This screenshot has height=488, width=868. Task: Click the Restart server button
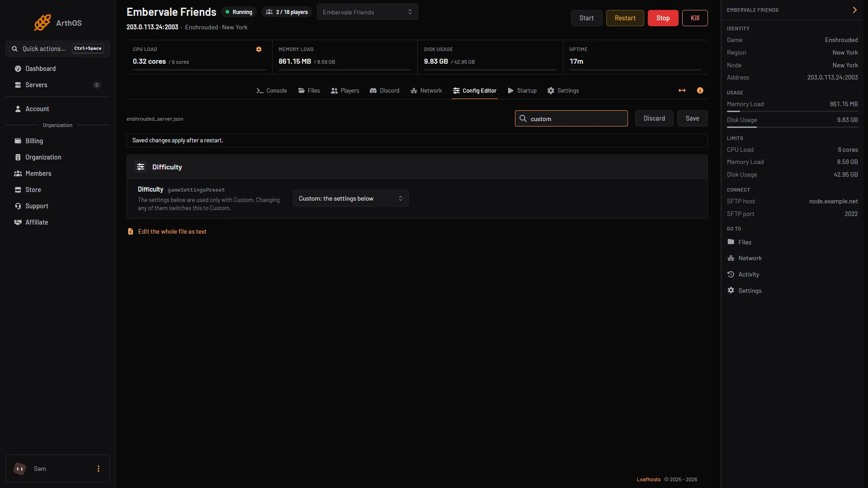click(625, 18)
